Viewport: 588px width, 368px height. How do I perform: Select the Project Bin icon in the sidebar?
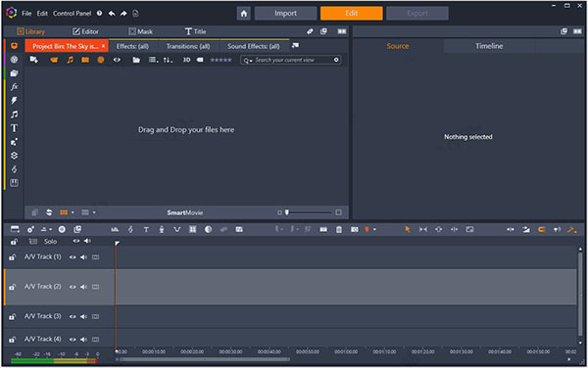click(15, 46)
